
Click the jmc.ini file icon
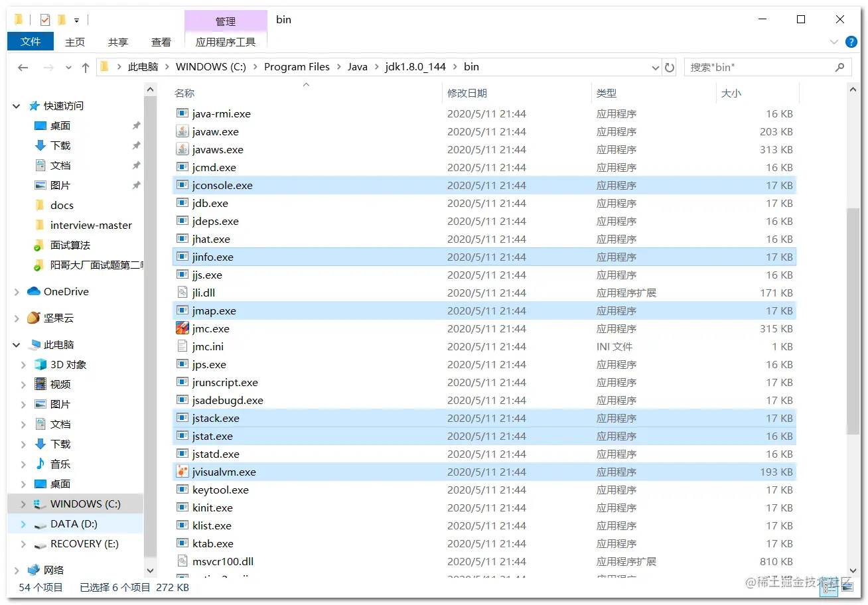[182, 347]
